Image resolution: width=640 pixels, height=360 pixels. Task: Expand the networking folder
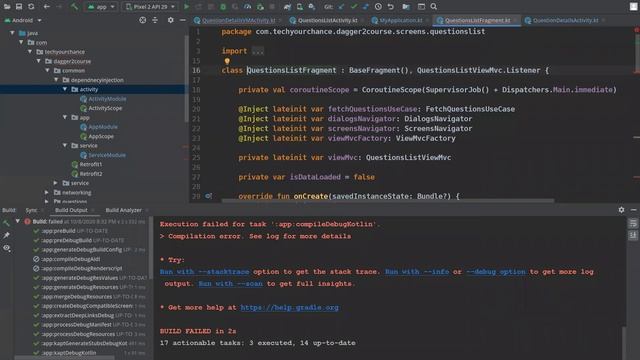coord(47,192)
